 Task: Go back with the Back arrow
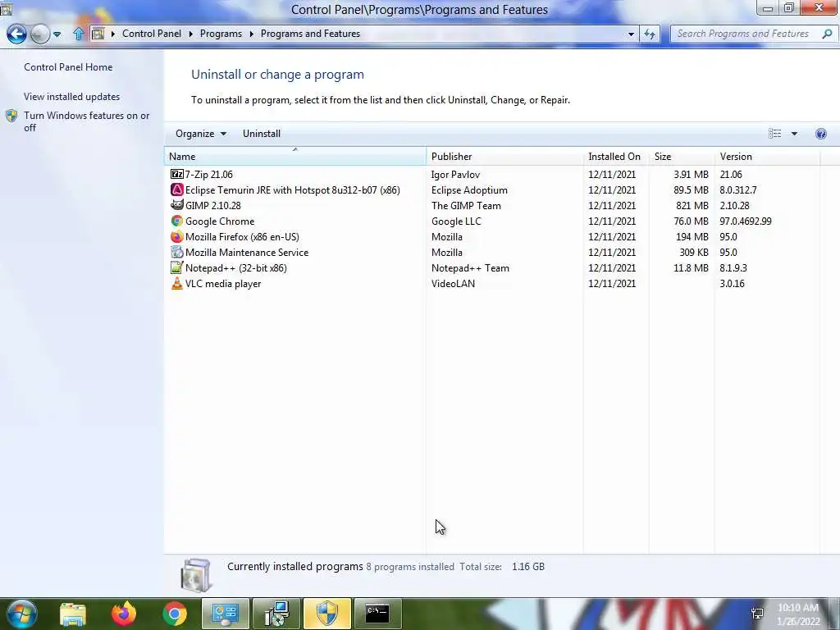(x=16, y=34)
